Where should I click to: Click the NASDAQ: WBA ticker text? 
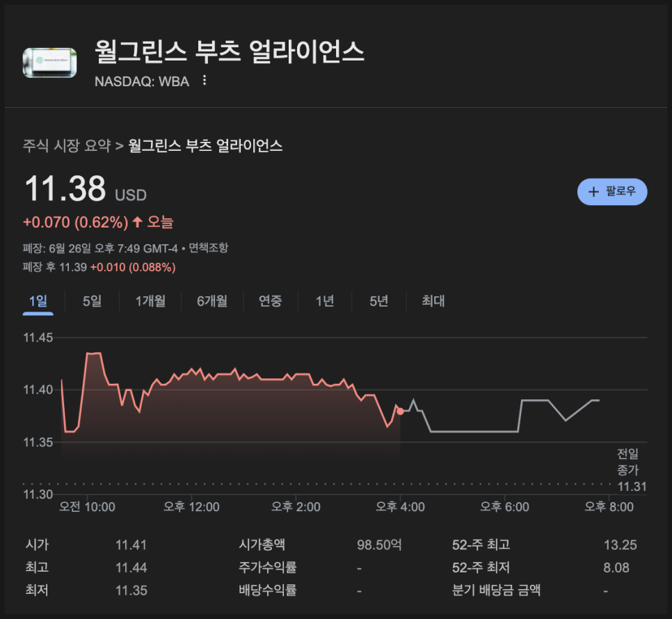point(142,81)
